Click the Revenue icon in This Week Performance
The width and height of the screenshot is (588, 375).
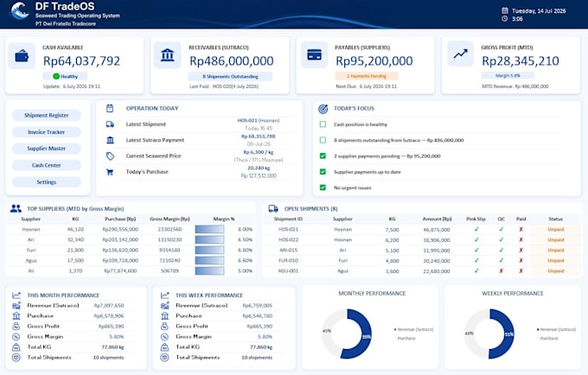point(164,305)
